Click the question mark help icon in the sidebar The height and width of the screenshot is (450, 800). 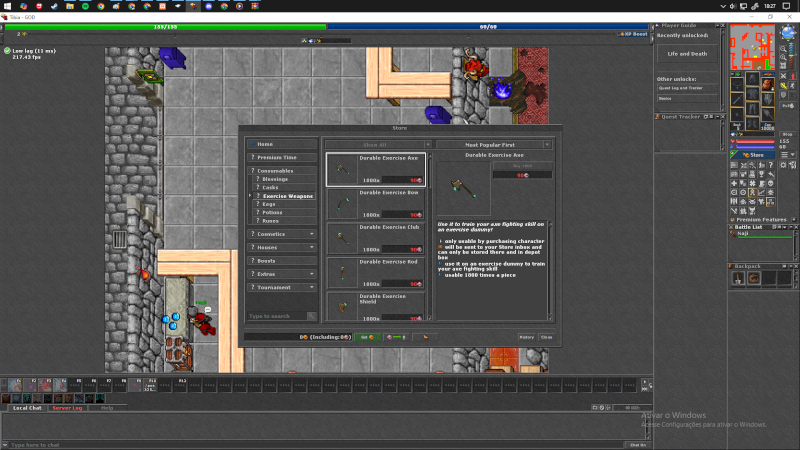(771, 165)
